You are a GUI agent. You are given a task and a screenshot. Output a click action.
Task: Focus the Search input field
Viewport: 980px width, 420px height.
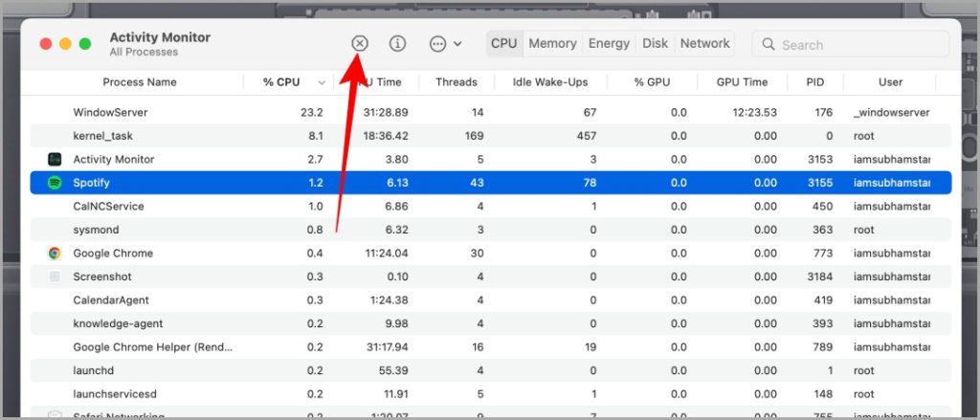tap(851, 44)
